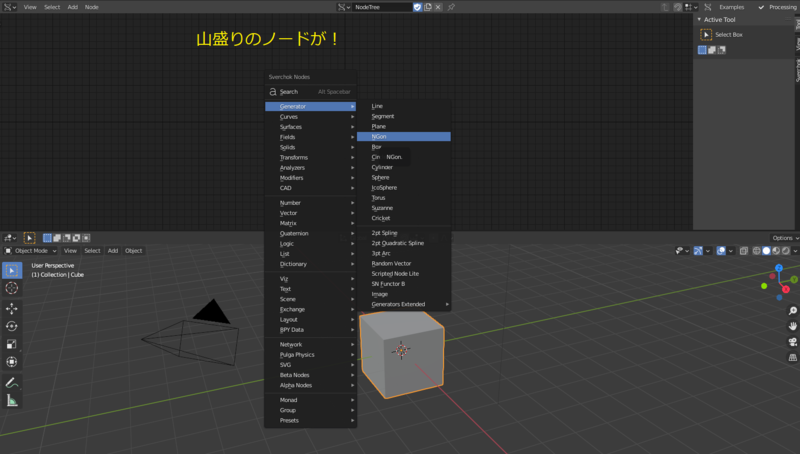Duplicate NodeTree with new copy icon
The width and height of the screenshot is (800, 454).
coord(428,7)
